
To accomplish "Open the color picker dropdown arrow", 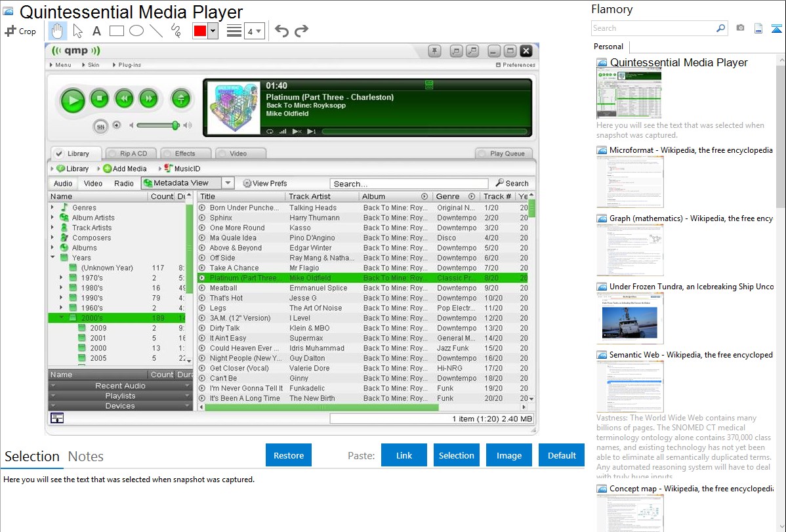I will click(213, 31).
